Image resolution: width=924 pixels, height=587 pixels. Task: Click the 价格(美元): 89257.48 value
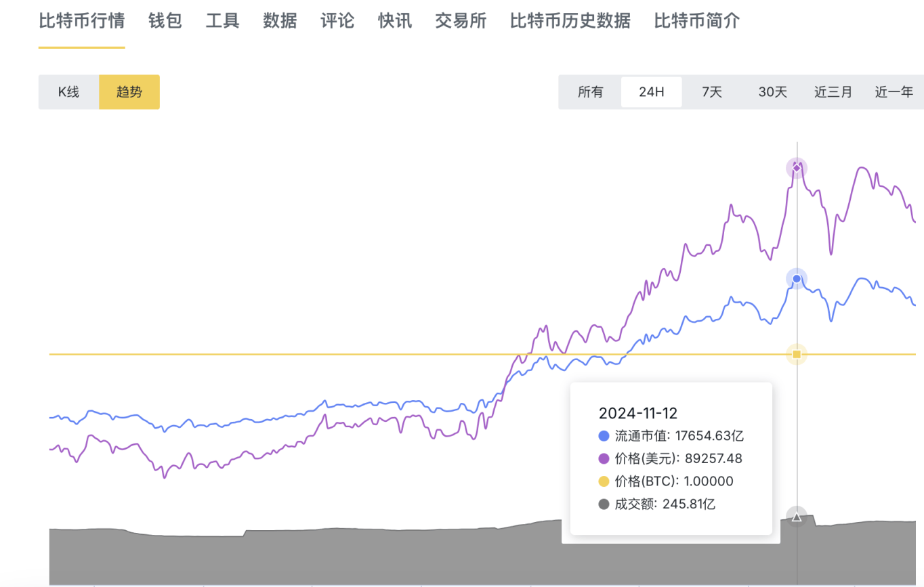tap(679, 458)
